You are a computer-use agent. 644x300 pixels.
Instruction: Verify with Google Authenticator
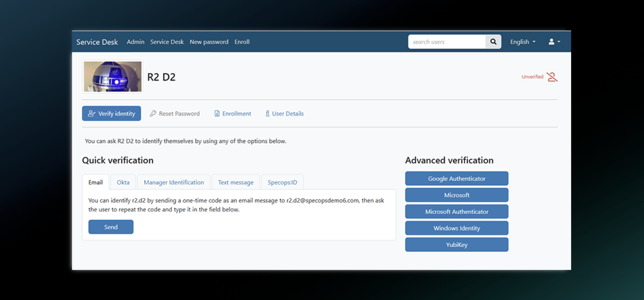[457, 178]
